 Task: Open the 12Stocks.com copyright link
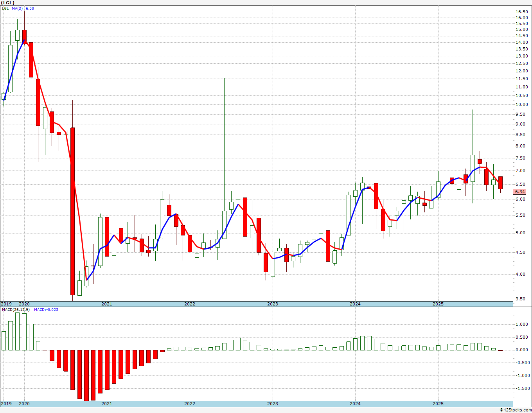point(516,410)
